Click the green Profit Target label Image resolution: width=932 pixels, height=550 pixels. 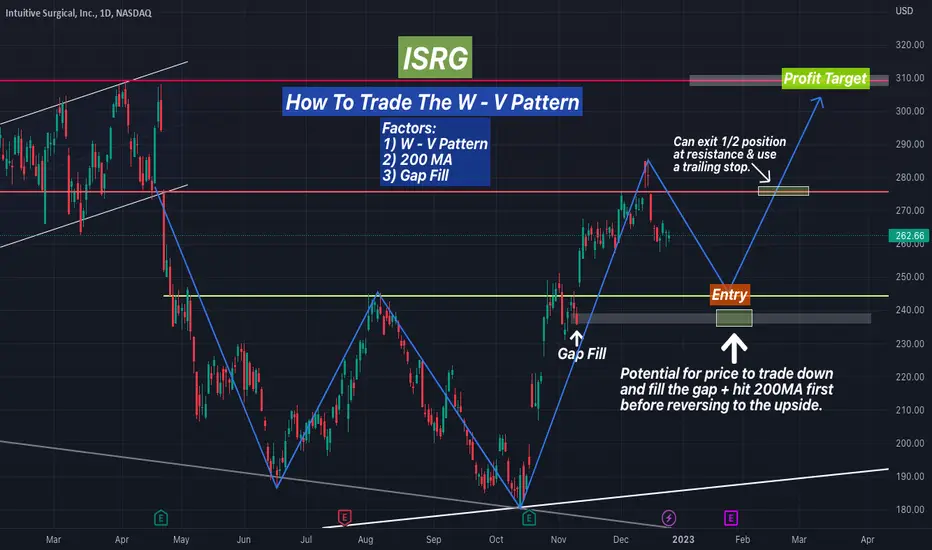(x=825, y=78)
